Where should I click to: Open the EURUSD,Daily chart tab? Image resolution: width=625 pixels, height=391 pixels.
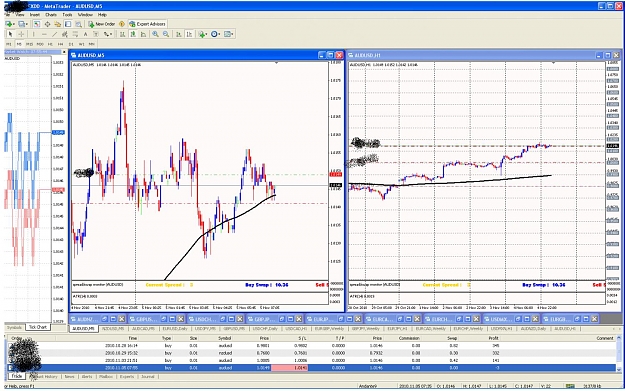pos(175,329)
